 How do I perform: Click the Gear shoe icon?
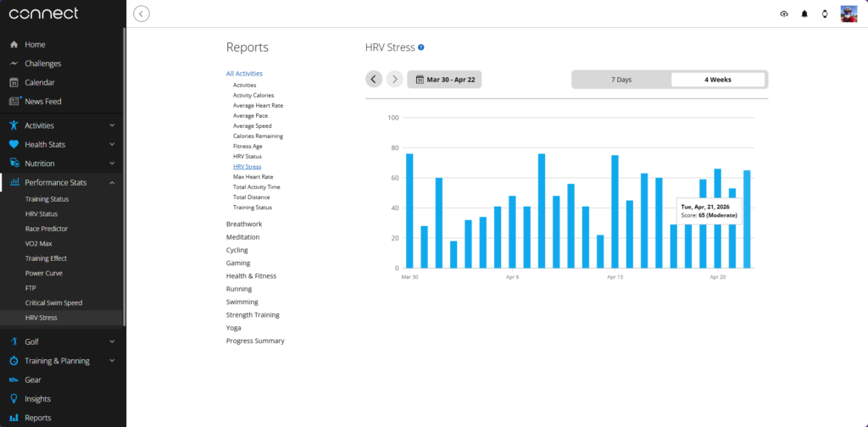pyautogui.click(x=14, y=380)
